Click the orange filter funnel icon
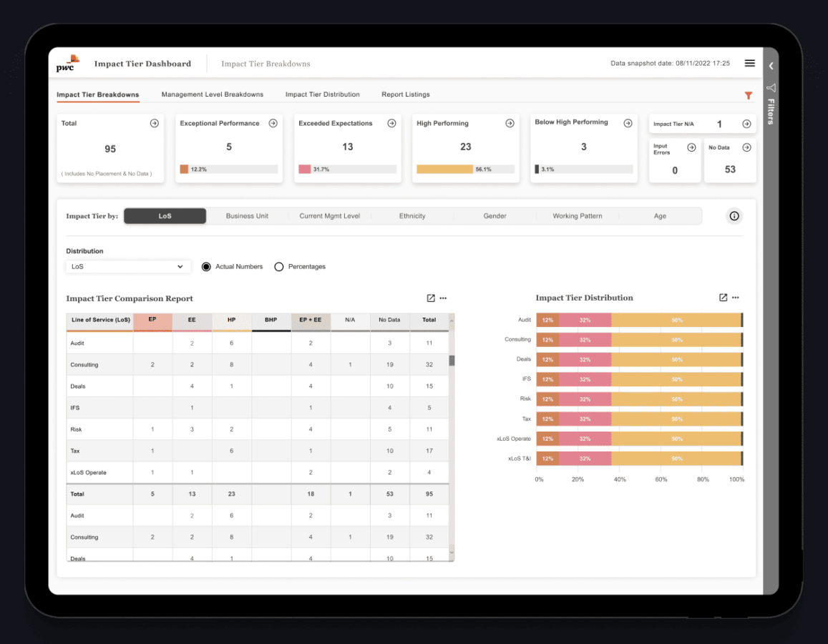Screen dimensions: 828x644 coord(749,95)
